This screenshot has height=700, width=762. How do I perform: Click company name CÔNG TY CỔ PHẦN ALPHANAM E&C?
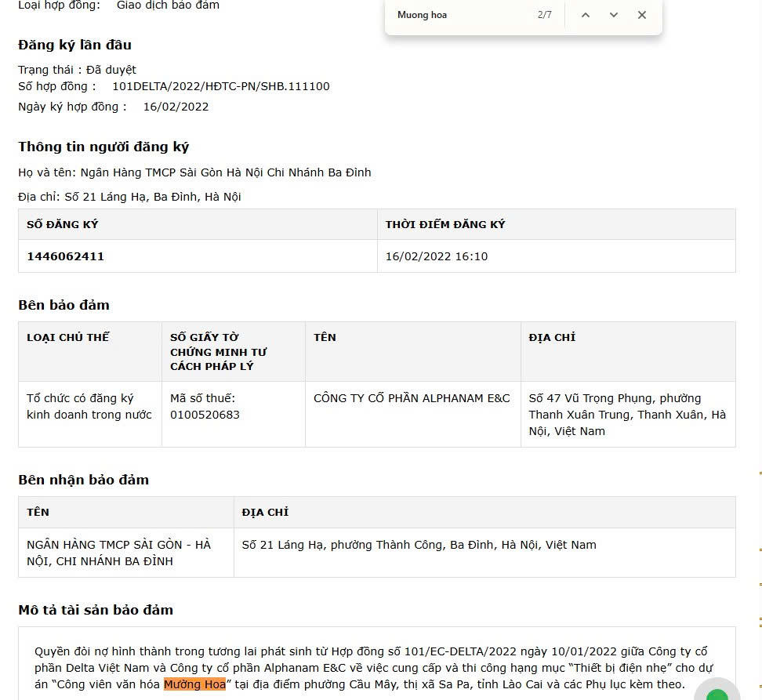(x=412, y=398)
